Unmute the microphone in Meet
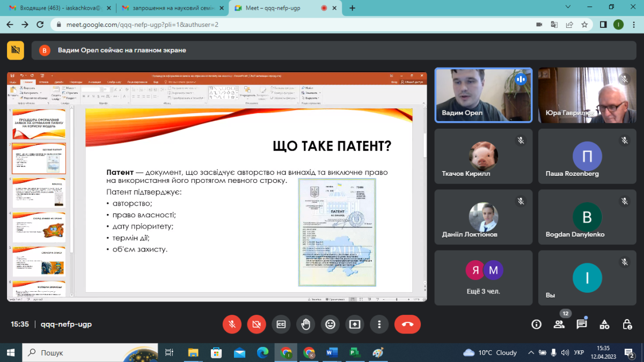The image size is (644, 362). (x=232, y=324)
